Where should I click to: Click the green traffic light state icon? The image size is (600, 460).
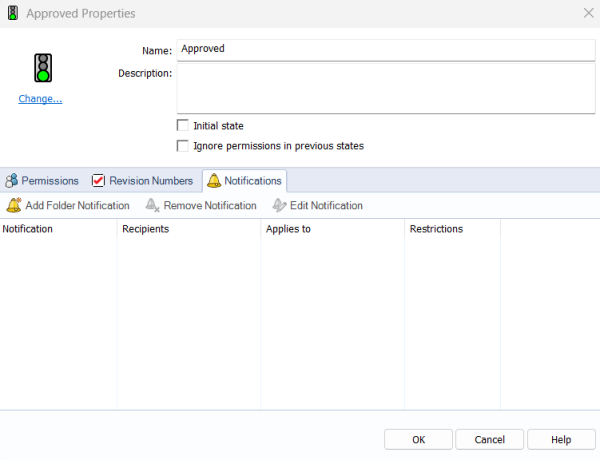[x=42, y=68]
